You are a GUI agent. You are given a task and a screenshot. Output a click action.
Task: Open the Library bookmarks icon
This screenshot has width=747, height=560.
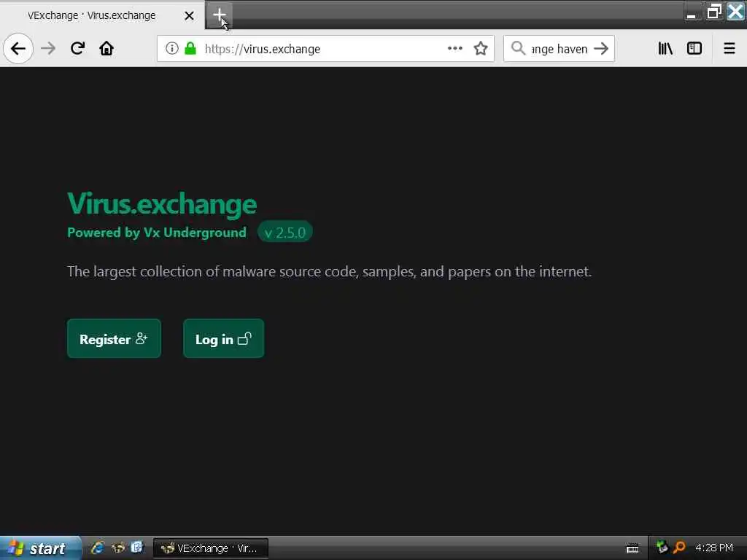click(665, 49)
